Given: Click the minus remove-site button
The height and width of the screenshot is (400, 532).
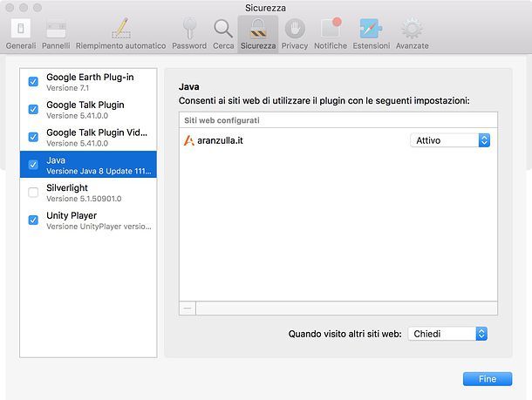Looking at the screenshot, I should pyautogui.click(x=188, y=308).
